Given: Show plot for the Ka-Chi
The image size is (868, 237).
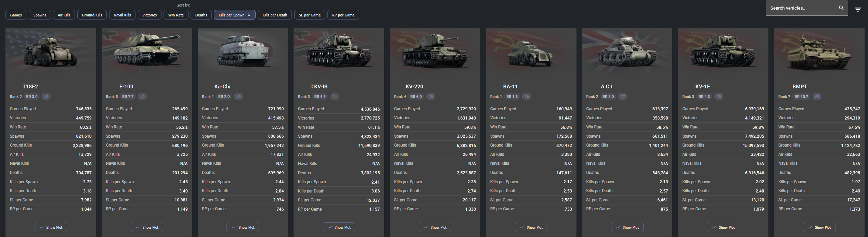Looking at the screenshot, I should 243,227.
